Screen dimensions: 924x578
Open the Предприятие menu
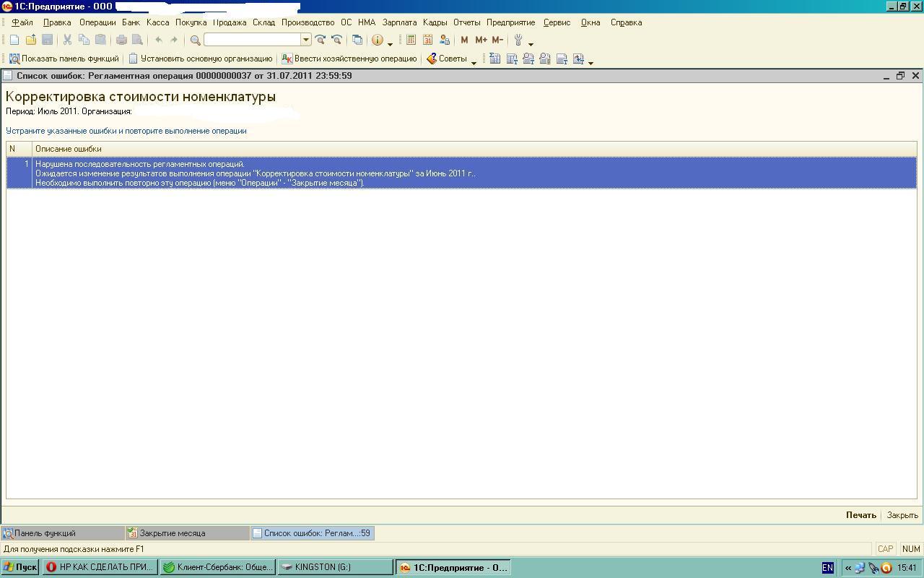510,22
